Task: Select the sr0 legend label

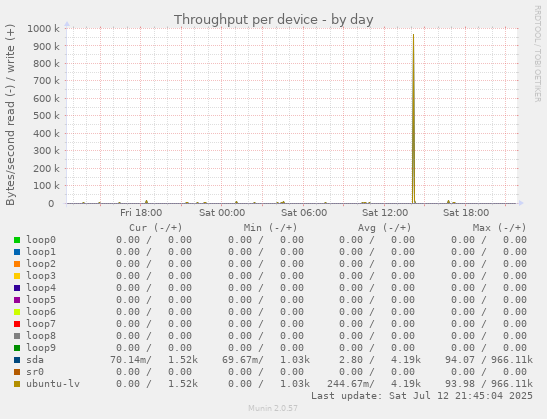Action: 35,372
